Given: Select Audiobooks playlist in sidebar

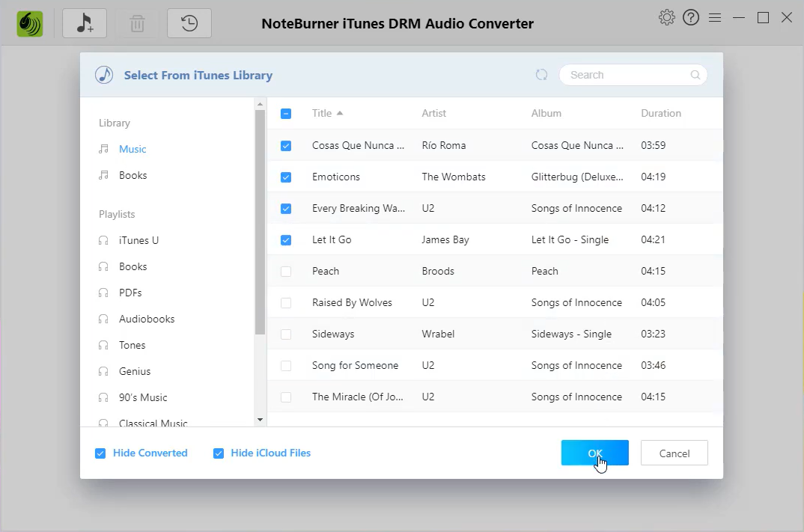Looking at the screenshot, I should pyautogui.click(x=146, y=319).
